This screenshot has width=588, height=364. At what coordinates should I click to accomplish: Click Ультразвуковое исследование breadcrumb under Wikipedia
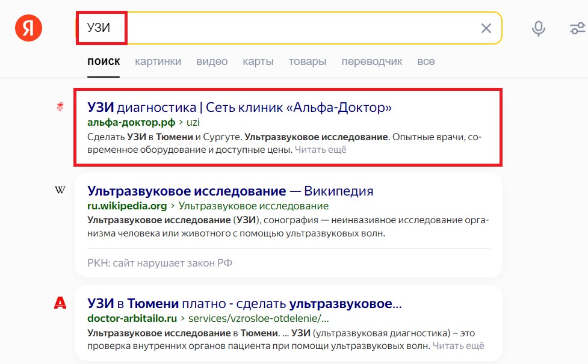click(x=253, y=206)
